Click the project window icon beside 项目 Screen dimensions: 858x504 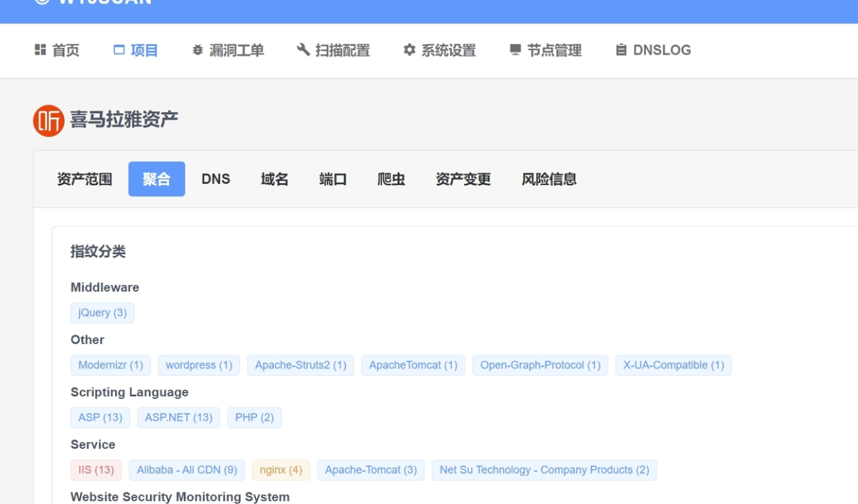[x=119, y=50]
